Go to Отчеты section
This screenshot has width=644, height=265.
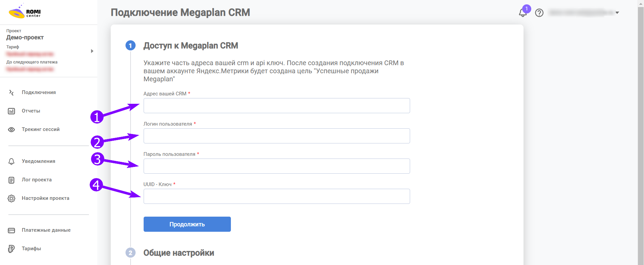point(31,111)
